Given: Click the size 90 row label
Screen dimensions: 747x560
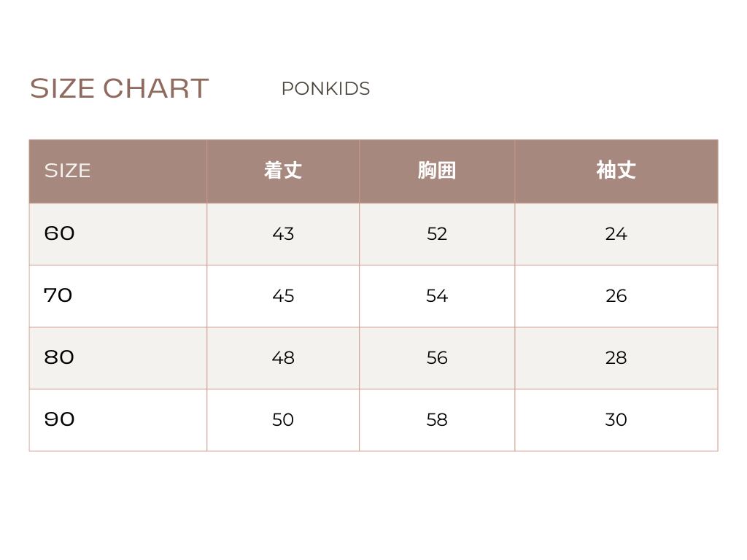Looking at the screenshot, I should click(x=60, y=419).
